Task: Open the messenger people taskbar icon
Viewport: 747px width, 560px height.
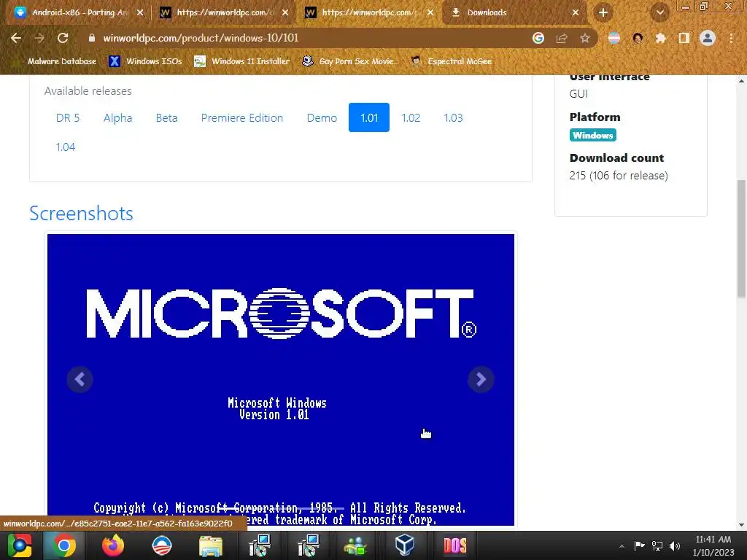Action: 355,545
